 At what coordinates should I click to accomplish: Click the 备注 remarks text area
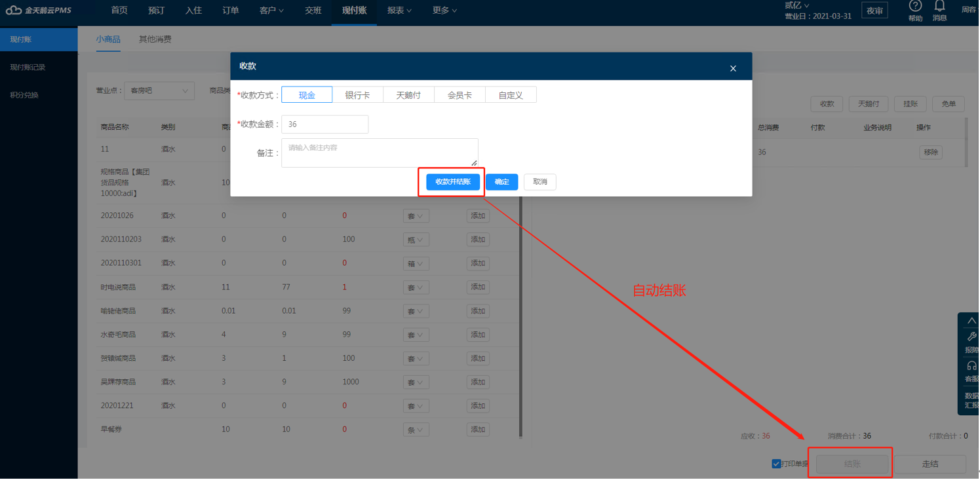point(380,153)
